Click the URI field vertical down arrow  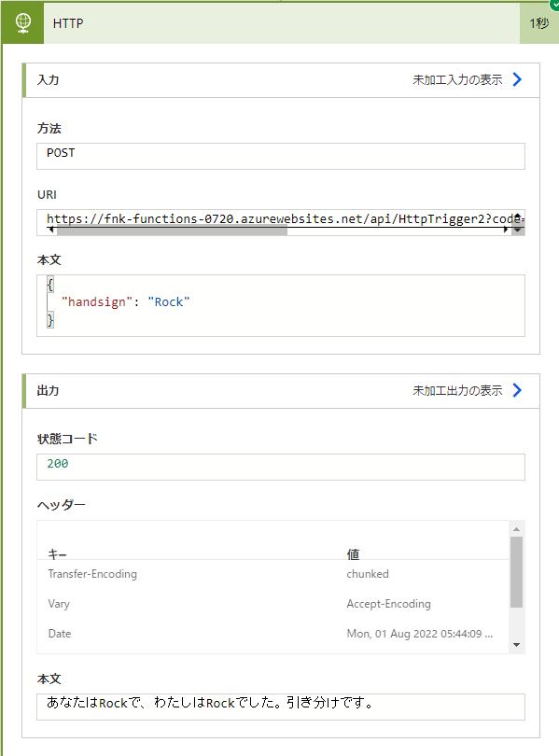518,231
